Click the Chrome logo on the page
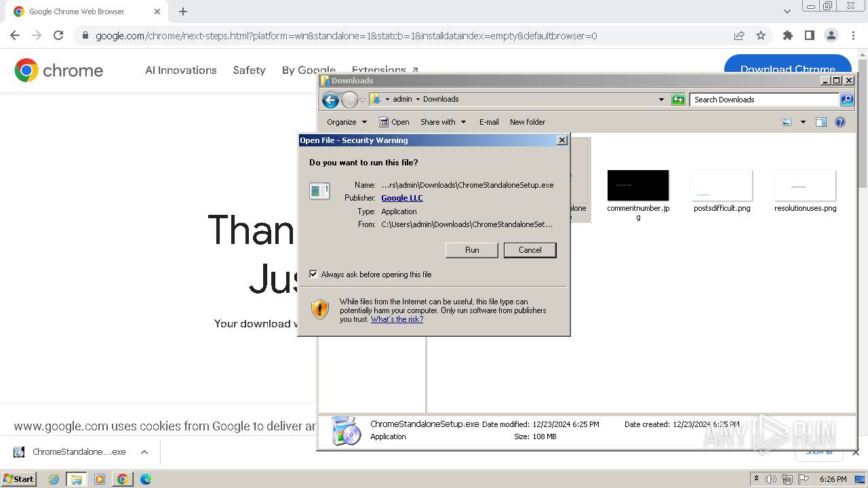Image resolution: width=868 pixels, height=488 pixels. click(59, 70)
